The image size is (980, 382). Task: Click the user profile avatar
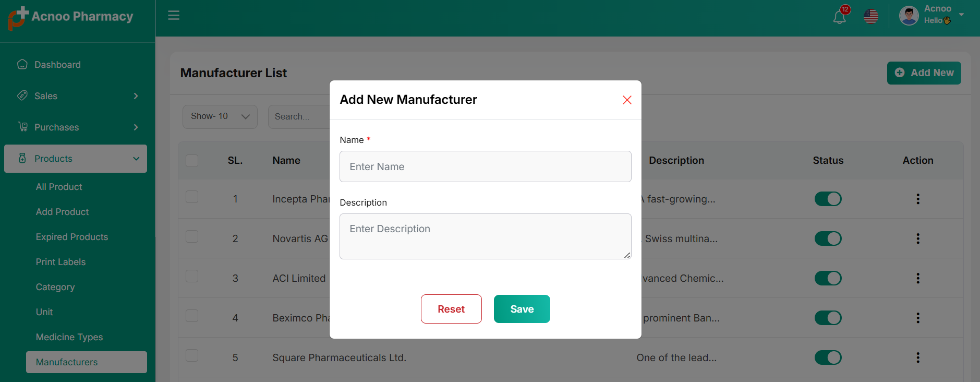coord(909,16)
